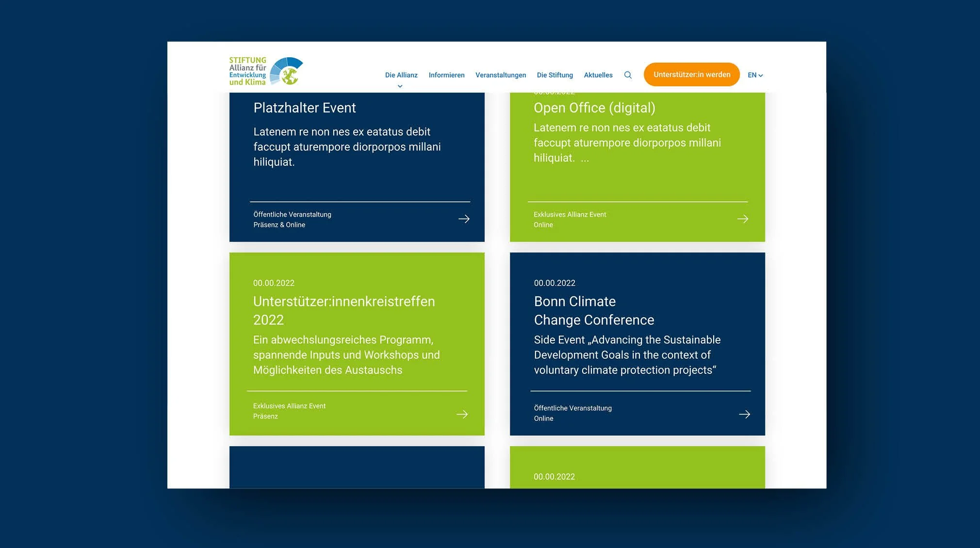
Task: Click arrow on Bonn Climate Change card
Action: [744, 414]
